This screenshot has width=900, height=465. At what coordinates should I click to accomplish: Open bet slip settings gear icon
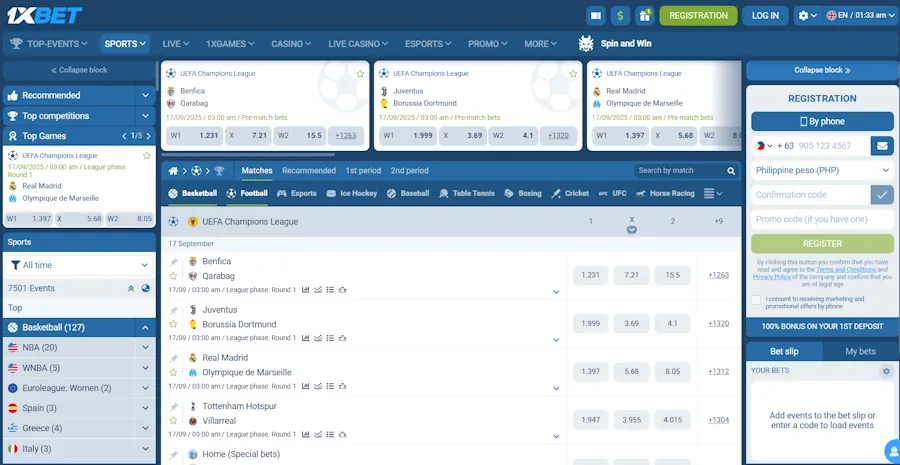[x=885, y=371]
